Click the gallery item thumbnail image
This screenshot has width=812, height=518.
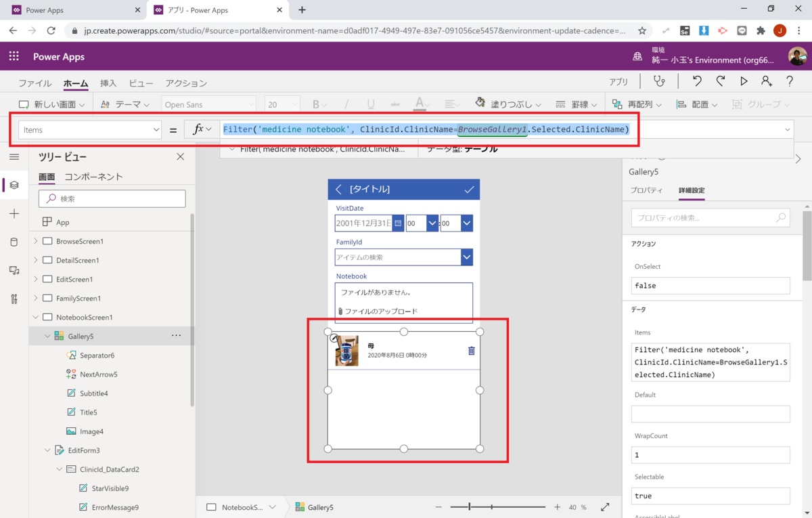coord(346,351)
